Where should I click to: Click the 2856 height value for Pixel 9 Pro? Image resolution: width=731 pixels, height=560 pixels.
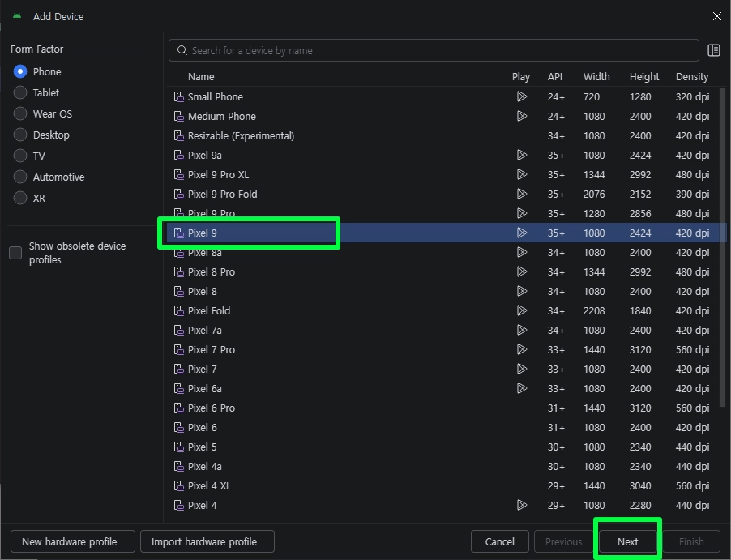tap(640, 214)
